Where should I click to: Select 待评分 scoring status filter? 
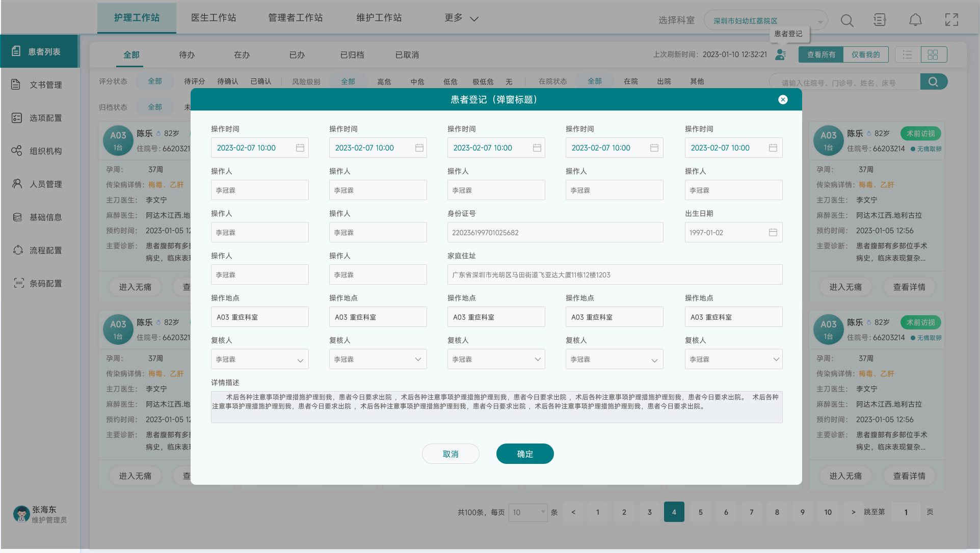coord(195,81)
